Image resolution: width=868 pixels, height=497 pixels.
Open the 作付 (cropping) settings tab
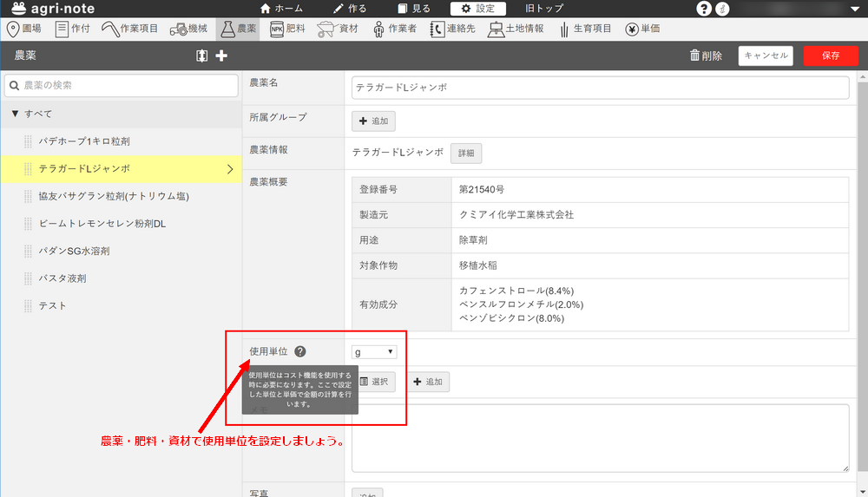pos(72,29)
